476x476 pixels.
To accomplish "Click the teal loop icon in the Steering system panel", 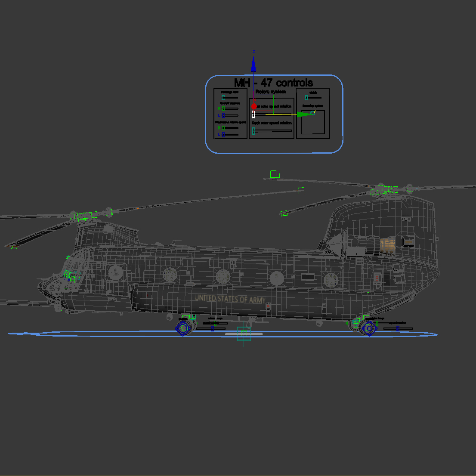I will pos(312,112).
